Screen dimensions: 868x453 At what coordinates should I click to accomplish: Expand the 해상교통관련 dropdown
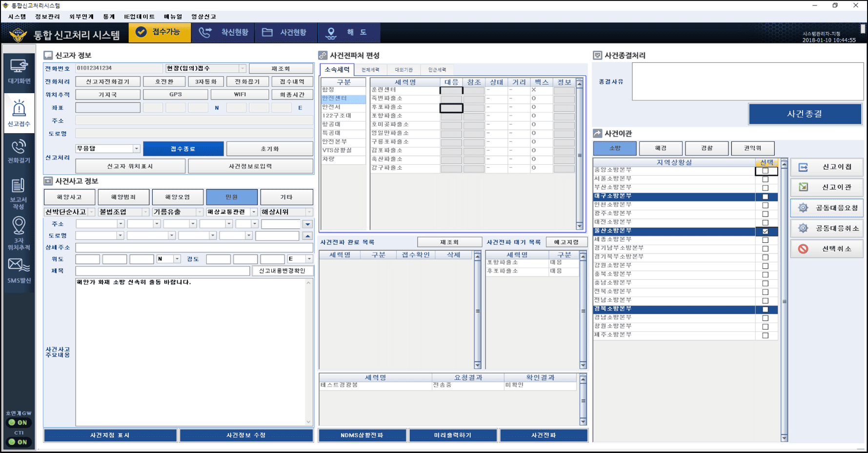[254, 212]
